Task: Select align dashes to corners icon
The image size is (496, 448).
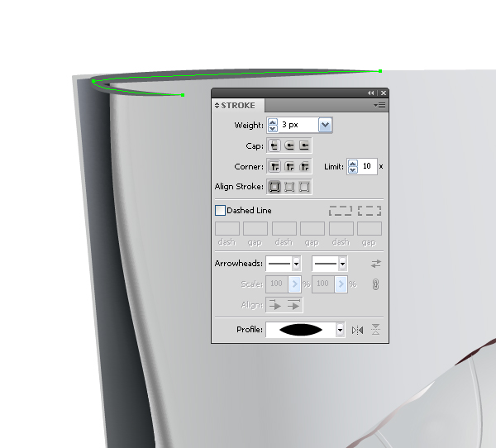Action: pos(370,211)
